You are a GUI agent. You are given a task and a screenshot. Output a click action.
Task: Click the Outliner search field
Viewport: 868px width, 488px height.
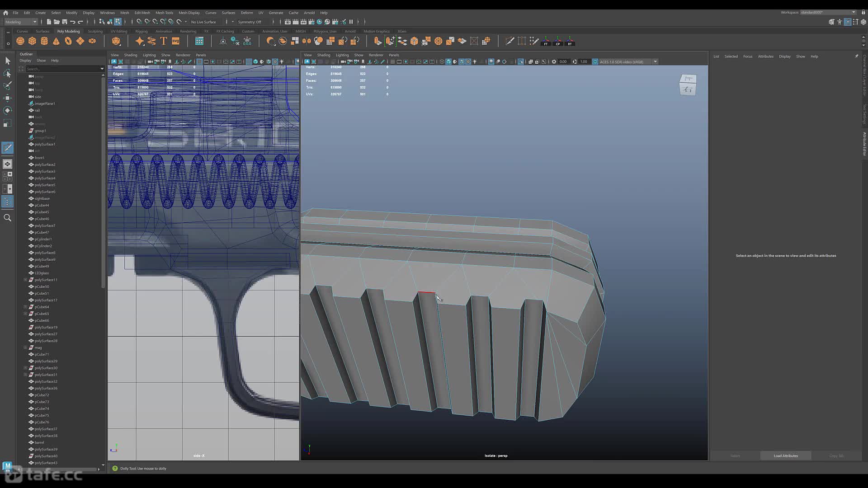62,69
